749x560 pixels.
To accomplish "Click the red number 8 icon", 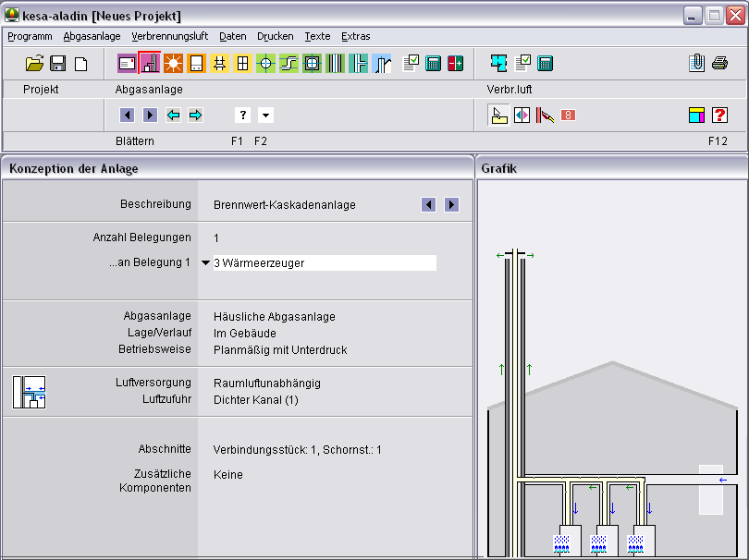I will 569,116.
